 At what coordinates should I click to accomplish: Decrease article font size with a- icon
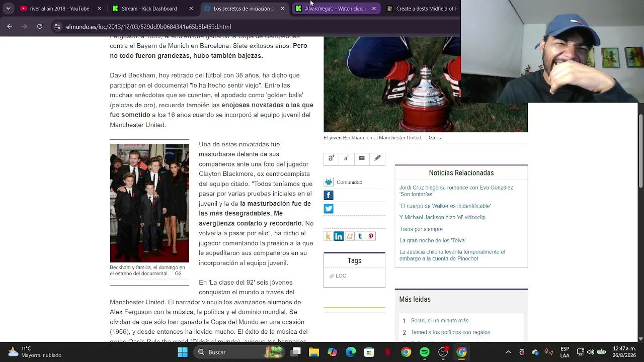click(346, 158)
